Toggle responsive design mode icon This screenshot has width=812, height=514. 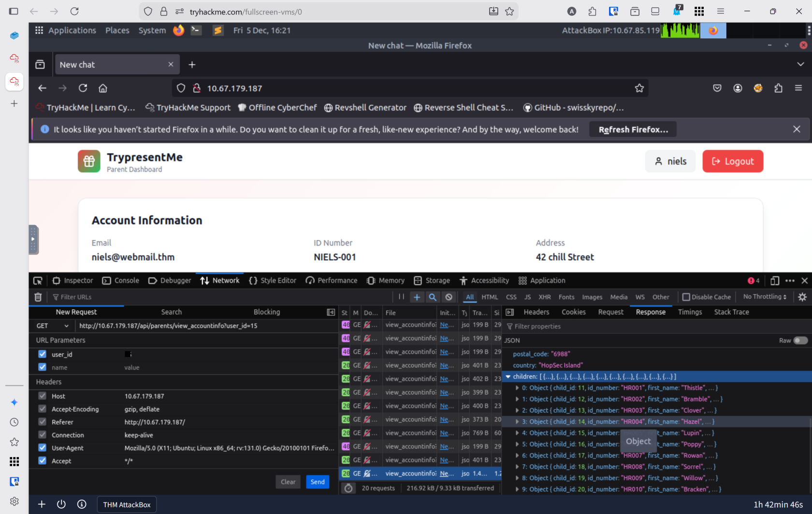(x=775, y=281)
